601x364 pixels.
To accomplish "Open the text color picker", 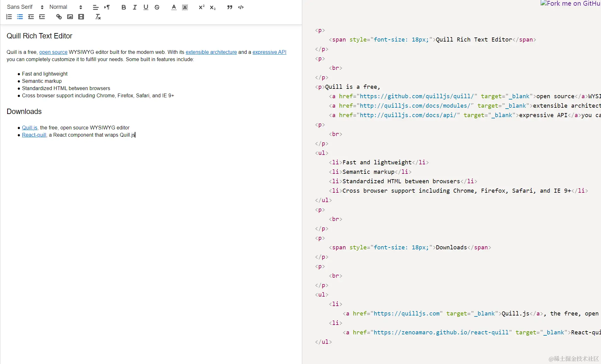I will tap(174, 7).
